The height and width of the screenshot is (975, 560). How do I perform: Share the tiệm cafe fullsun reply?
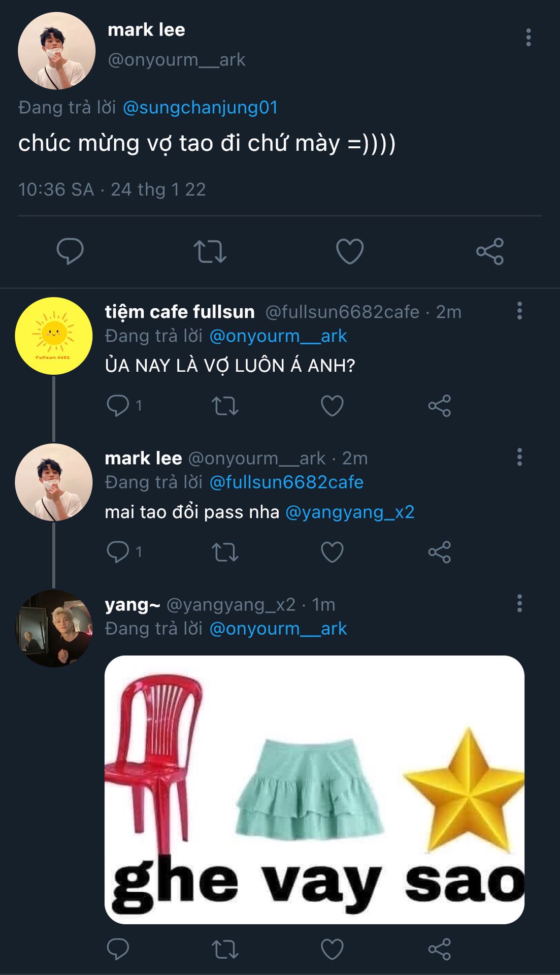[440, 406]
